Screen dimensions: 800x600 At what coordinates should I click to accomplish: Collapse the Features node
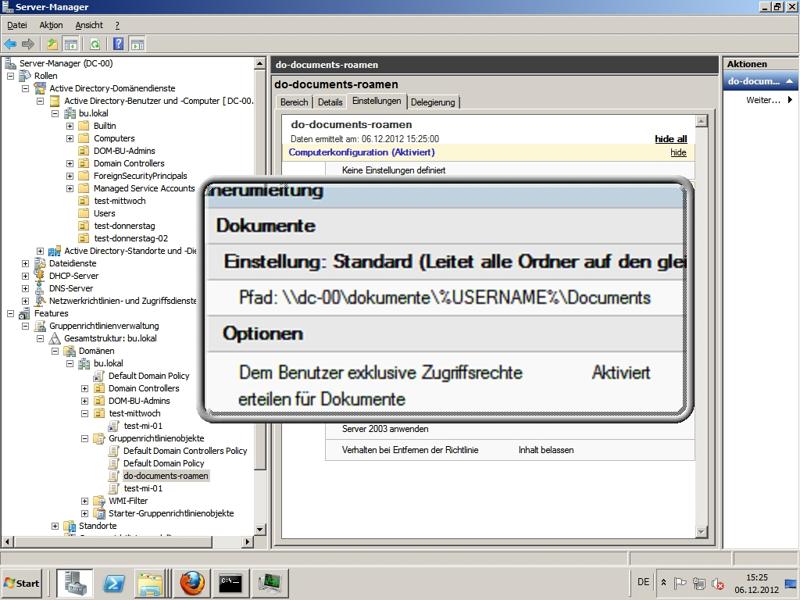pos(10,313)
